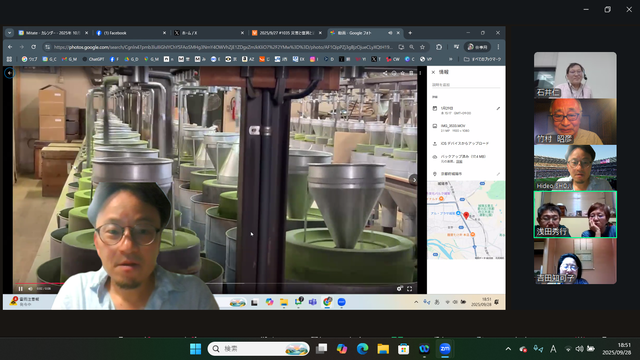Open Teams icon in the shared screen taskbar

click(313, 302)
